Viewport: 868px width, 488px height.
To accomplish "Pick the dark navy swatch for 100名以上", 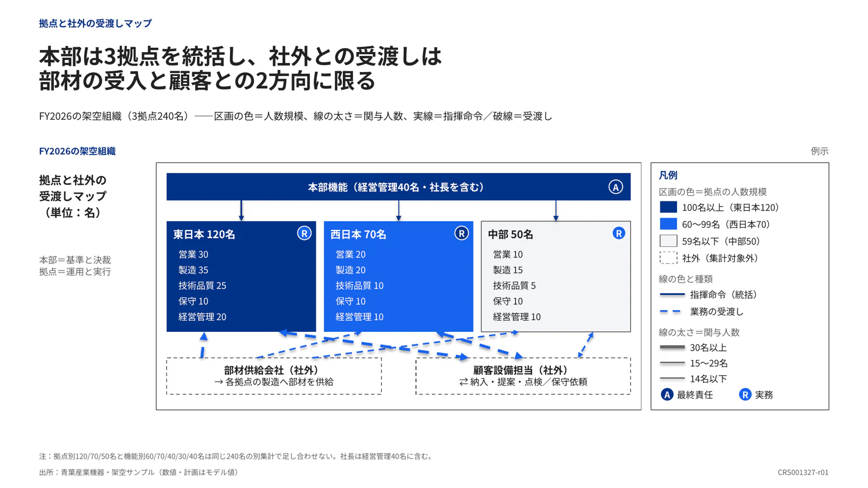I will (668, 207).
